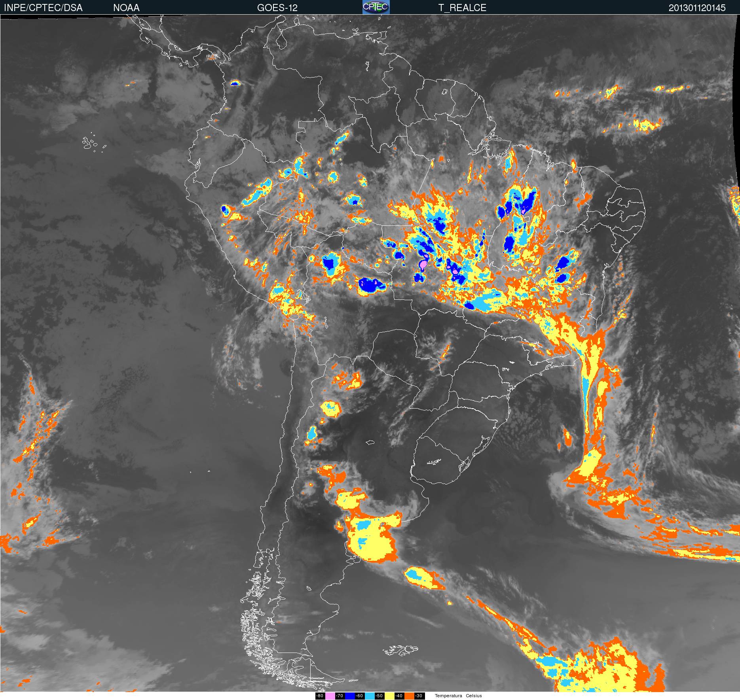Click the -70 legend value
Screen dimensions: 740x700
coord(340,696)
